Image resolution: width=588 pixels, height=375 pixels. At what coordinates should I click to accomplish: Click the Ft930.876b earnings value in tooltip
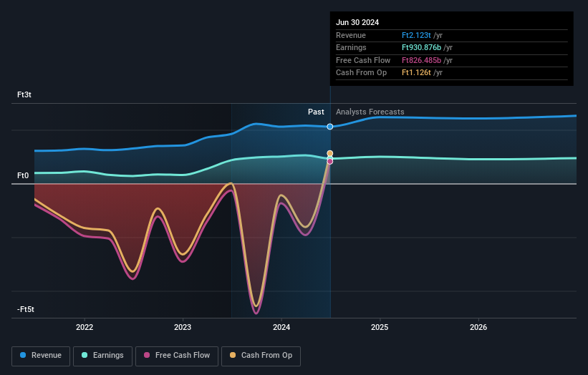coord(422,47)
